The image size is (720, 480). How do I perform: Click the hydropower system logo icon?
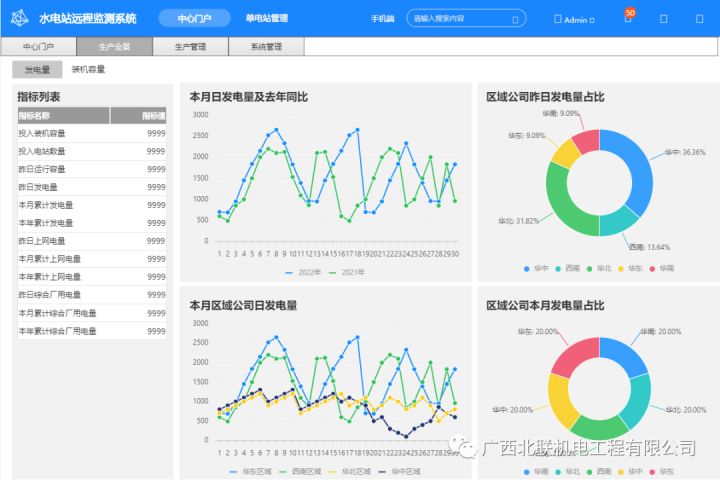coord(21,18)
